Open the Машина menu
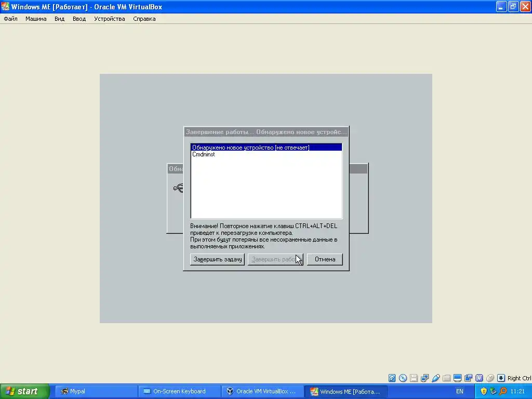The width and height of the screenshot is (532, 399). coord(36,19)
